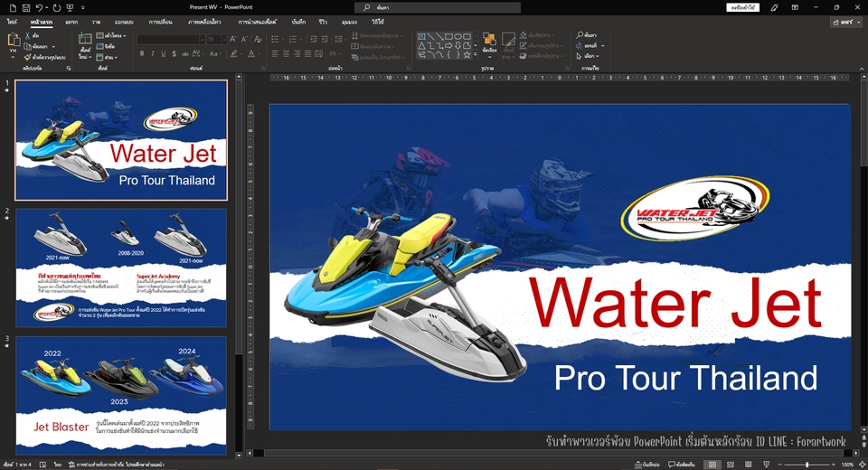Viewport: 868px width, 470px height.
Task: Open ribbon display options icon
Action: (795, 8)
